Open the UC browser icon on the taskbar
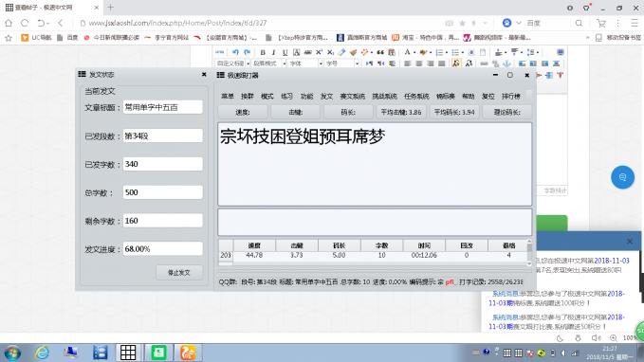Viewport: 644px width, 362px height. [188, 353]
